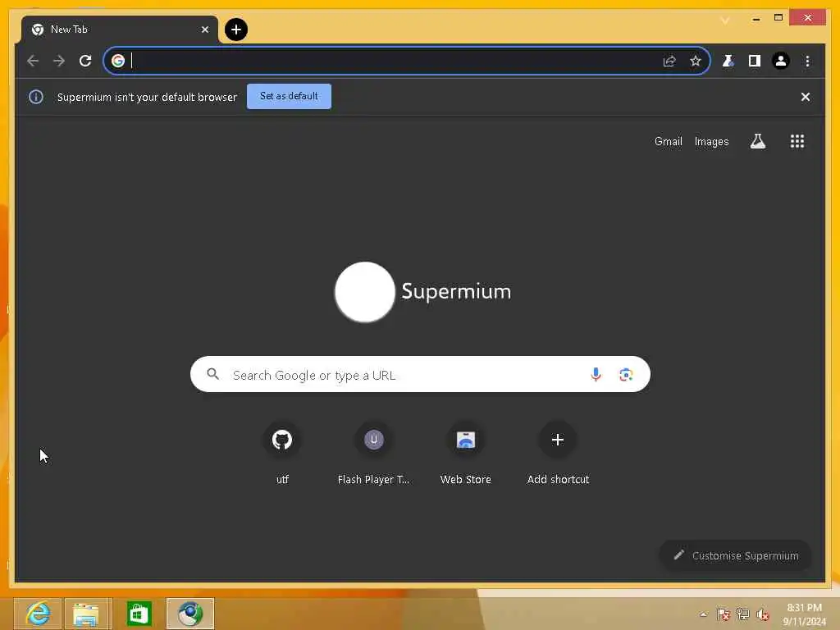Open the Google apps grid
This screenshot has height=630, width=840.
click(x=797, y=141)
